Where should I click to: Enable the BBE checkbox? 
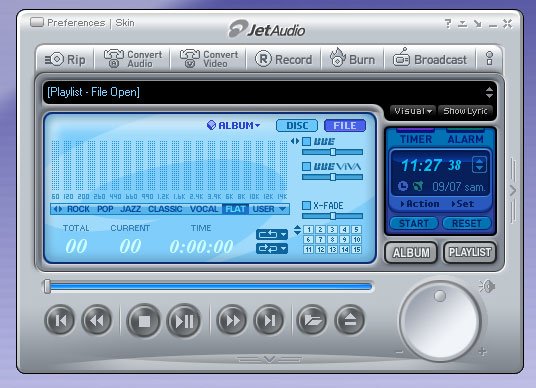[x=307, y=141]
